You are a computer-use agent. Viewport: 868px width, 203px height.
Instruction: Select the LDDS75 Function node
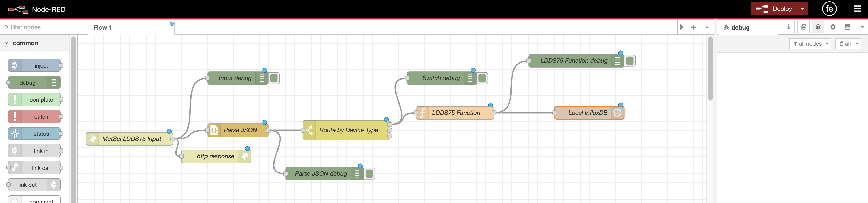(455, 113)
